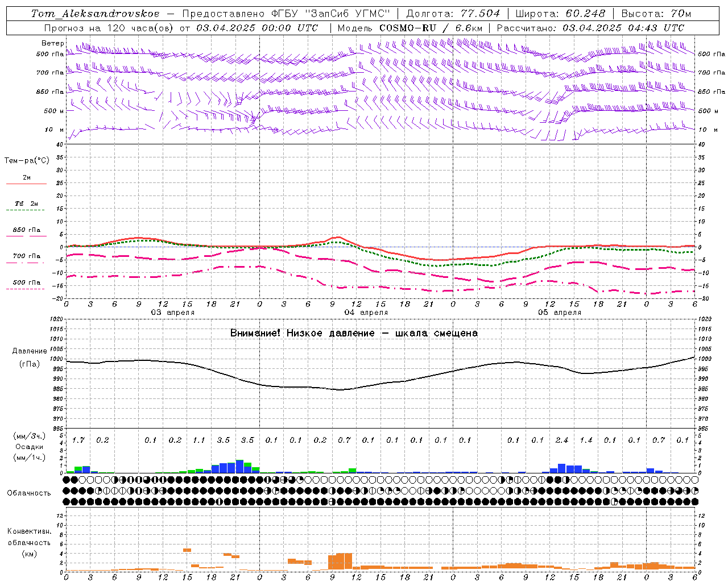728x582 pixels.
Task: Click the station name Tom_Aleksandrovskoe
Action: tap(96, 14)
